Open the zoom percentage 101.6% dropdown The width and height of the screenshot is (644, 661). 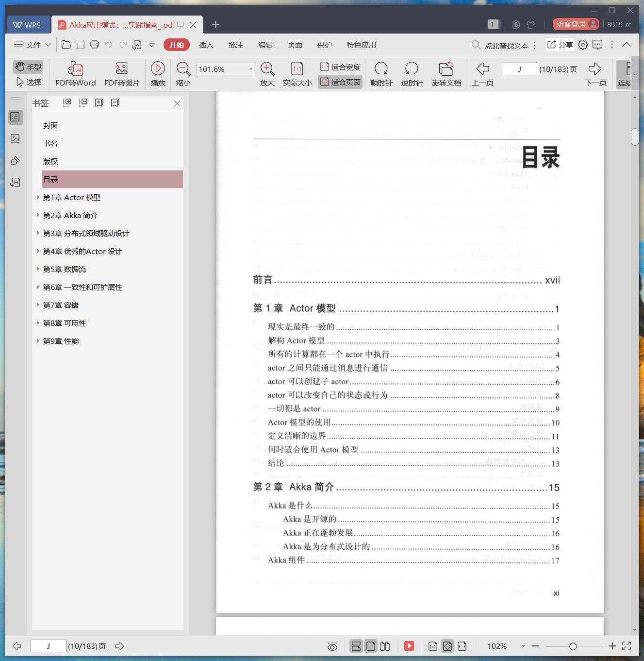pyautogui.click(x=251, y=69)
